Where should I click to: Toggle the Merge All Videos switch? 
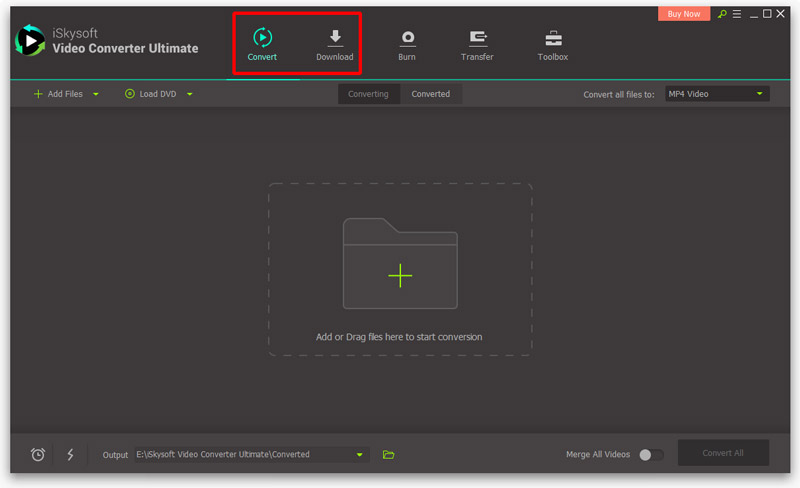pos(651,454)
